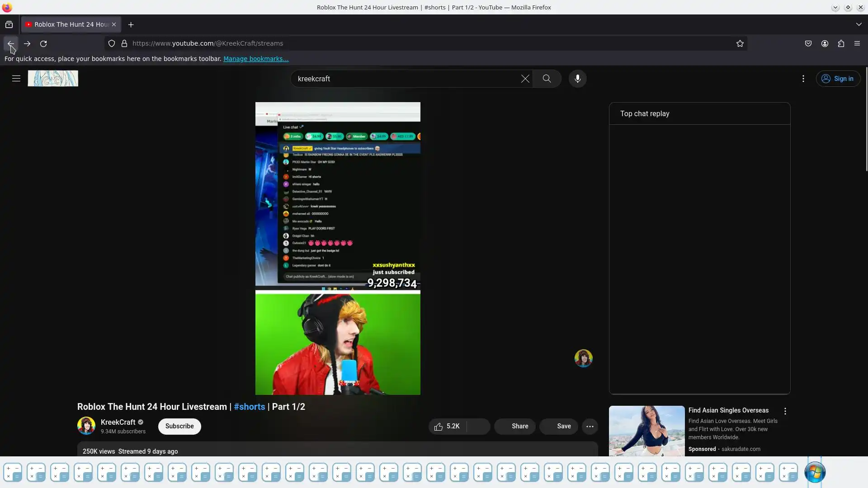
Task: Open YouTube settings three-dot menu
Action: (803, 79)
